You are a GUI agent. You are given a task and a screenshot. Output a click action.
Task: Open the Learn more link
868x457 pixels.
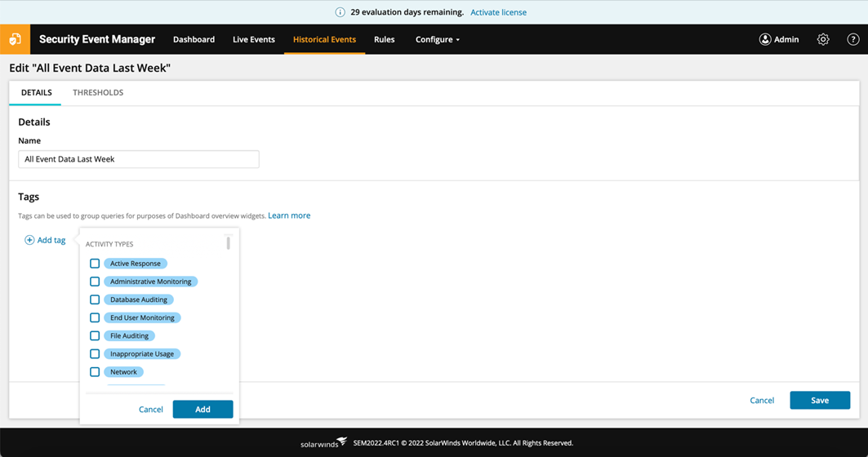(289, 215)
